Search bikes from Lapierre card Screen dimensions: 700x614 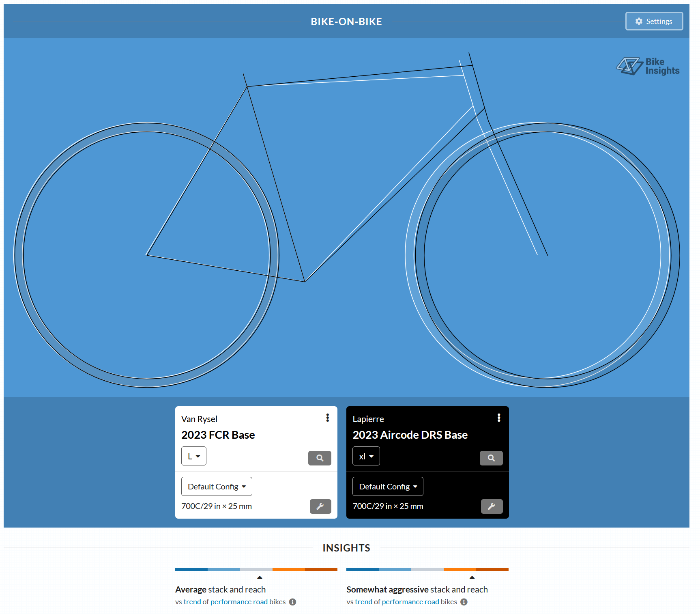click(491, 458)
